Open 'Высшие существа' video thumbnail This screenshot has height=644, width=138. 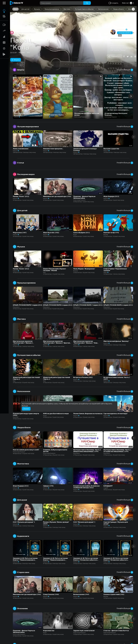pyautogui.click(x=118, y=138)
